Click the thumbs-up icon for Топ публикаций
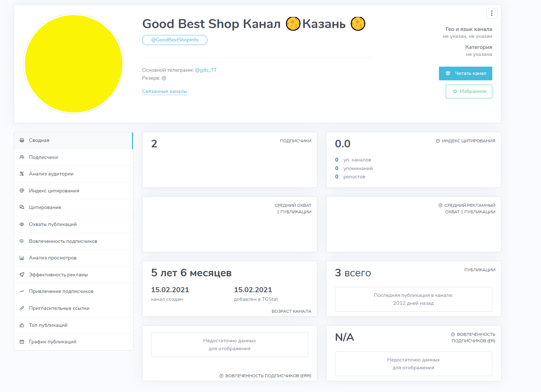 [x=22, y=325]
